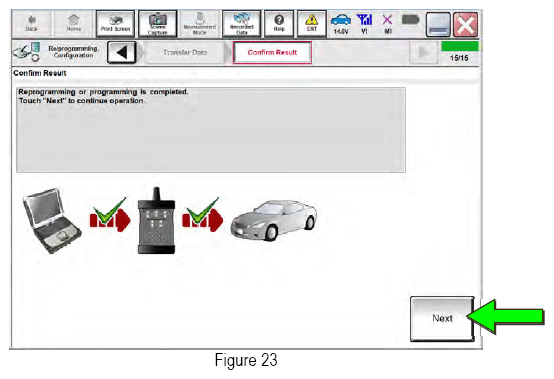Click the VI interface device image
The width and height of the screenshot is (554, 379).
157,220
